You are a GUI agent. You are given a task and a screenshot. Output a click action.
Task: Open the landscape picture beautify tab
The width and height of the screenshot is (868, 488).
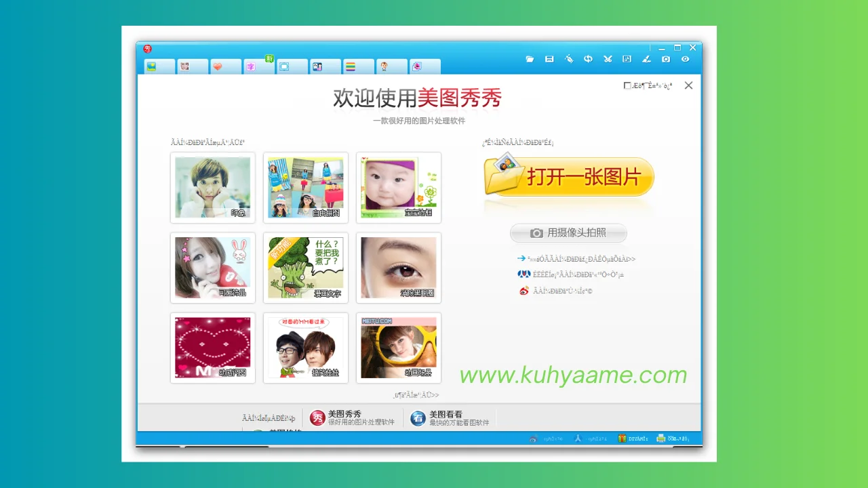(x=159, y=66)
